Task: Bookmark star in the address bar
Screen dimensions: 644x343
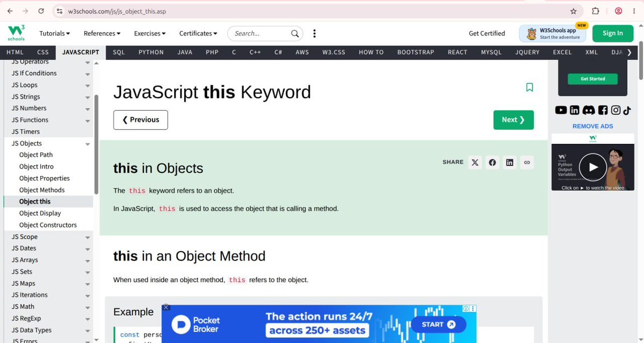Action: (x=574, y=11)
